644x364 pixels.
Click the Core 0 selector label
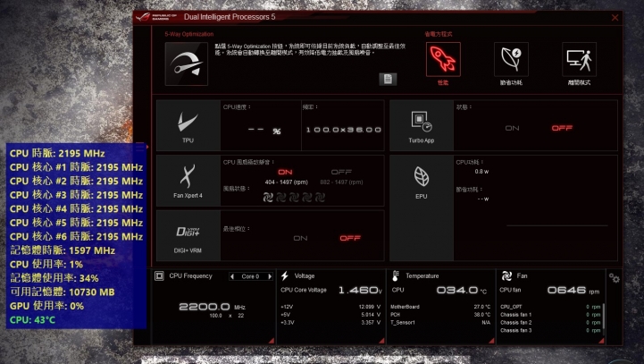click(x=250, y=276)
